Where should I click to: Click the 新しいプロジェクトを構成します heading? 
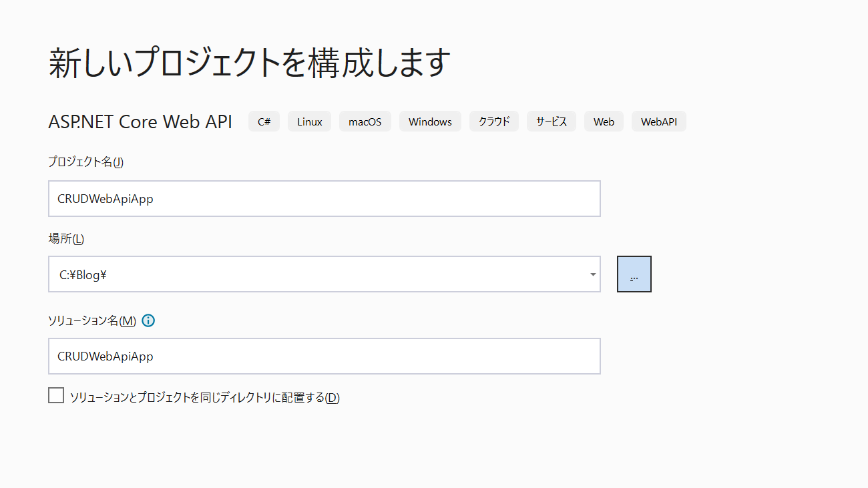(250, 62)
